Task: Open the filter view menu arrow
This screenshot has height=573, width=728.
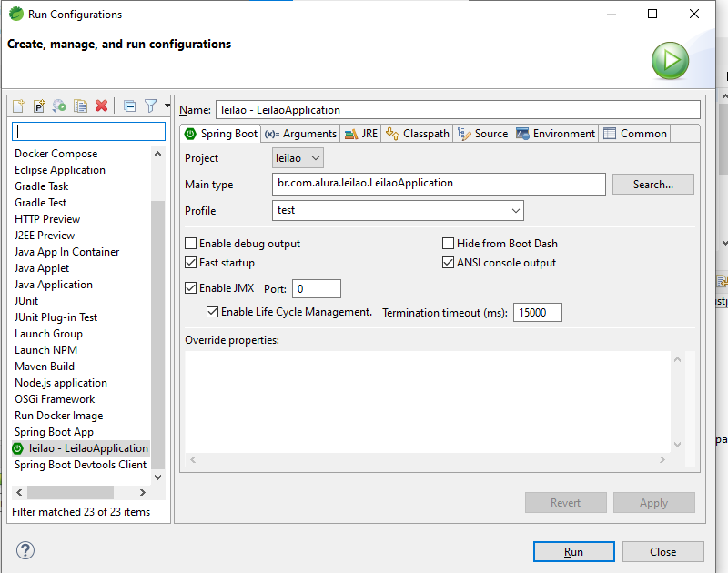Action: coord(167,106)
